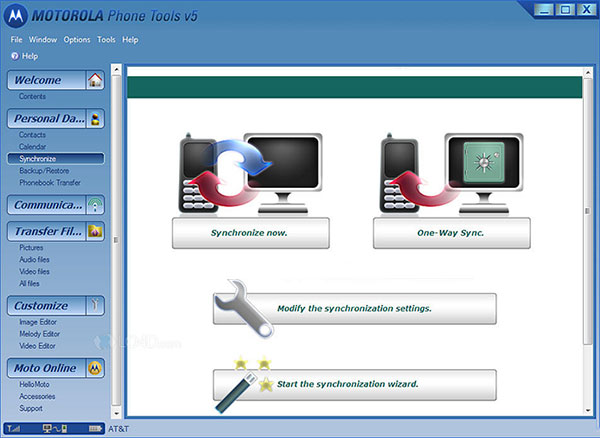Open the Tools menu

(x=106, y=40)
